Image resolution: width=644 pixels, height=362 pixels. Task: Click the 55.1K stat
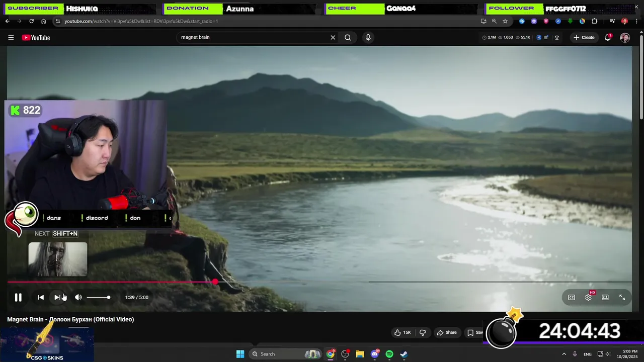522,37
